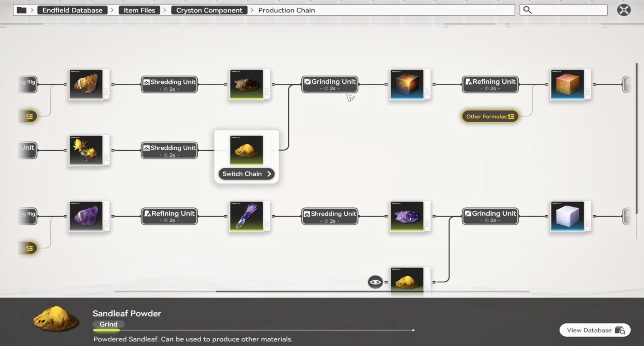Viewport: 644px width, 346px height.
Task: Click the magnifying glass search icon
Action: pyautogui.click(x=527, y=10)
